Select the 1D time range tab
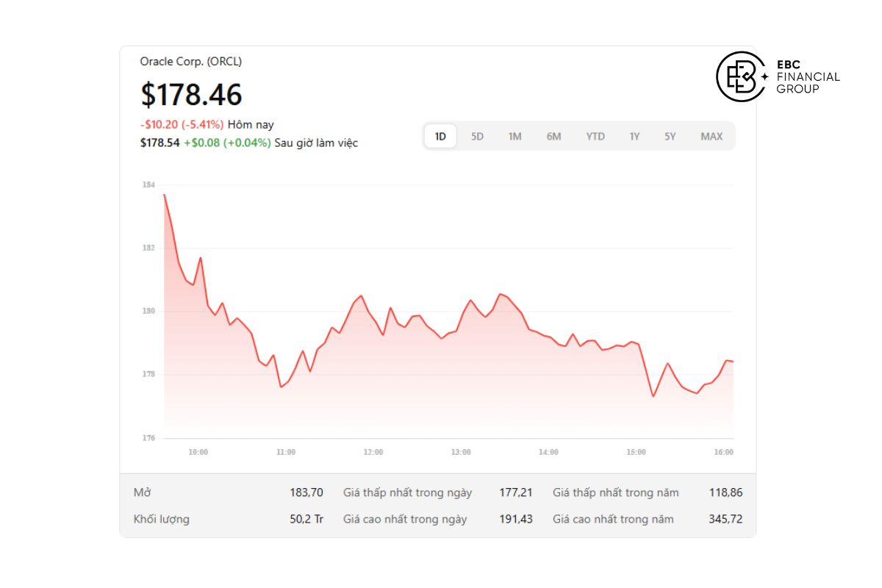Viewport: 882px width, 588px height. coord(440,136)
